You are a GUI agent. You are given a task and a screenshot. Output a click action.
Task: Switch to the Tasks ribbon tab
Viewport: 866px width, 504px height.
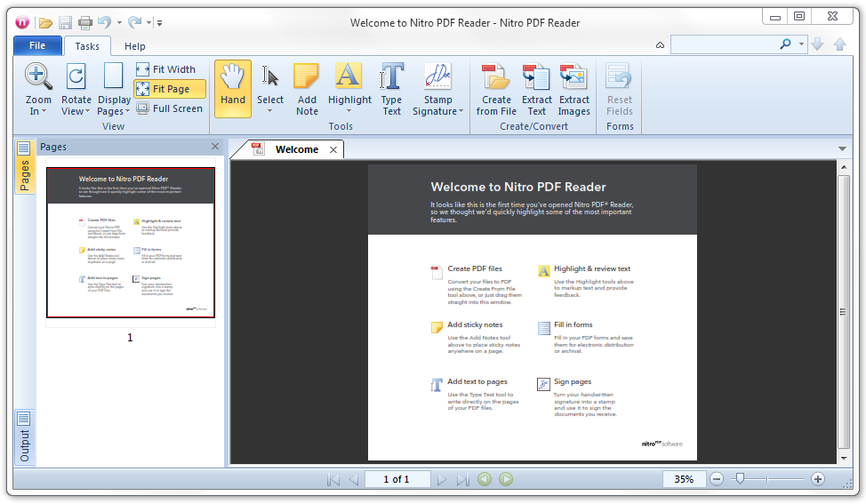click(x=87, y=46)
